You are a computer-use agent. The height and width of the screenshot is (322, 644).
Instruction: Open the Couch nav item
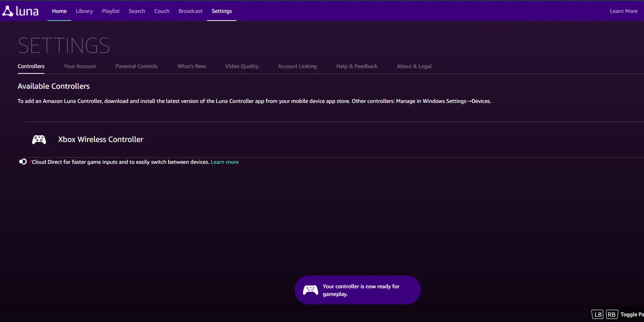tap(162, 11)
